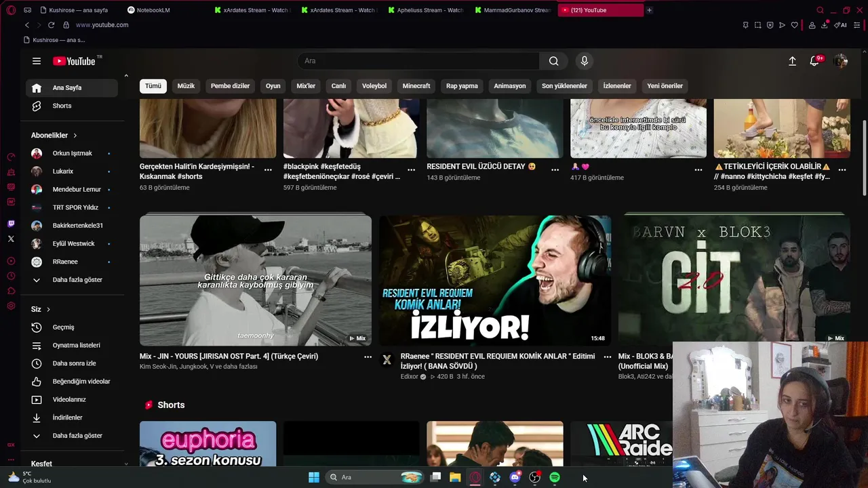
Task: Open Spotify from the taskbar
Action: coord(555,477)
